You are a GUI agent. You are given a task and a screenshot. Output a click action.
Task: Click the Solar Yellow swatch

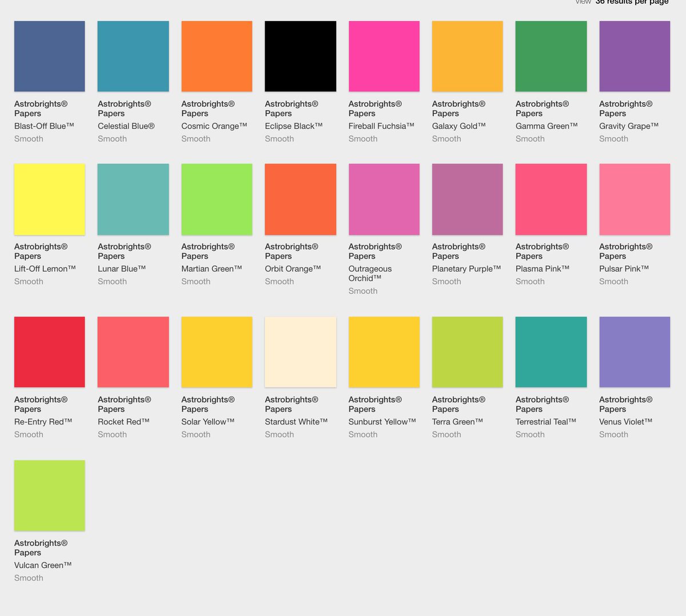[217, 353]
